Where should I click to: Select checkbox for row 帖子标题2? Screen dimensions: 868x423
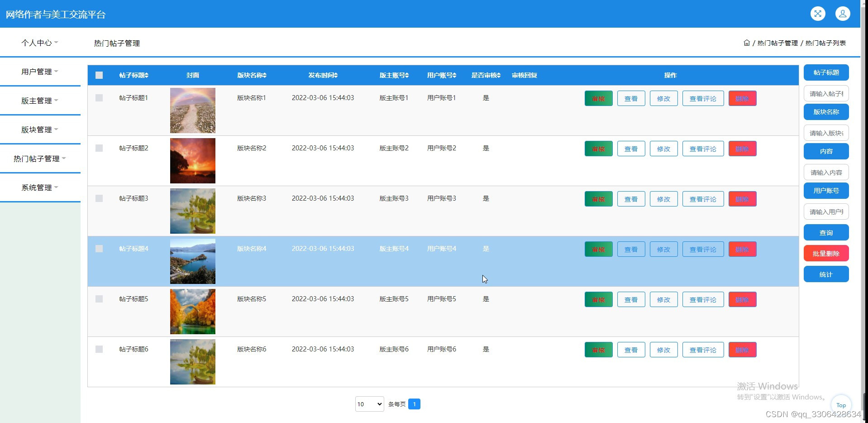tap(99, 148)
